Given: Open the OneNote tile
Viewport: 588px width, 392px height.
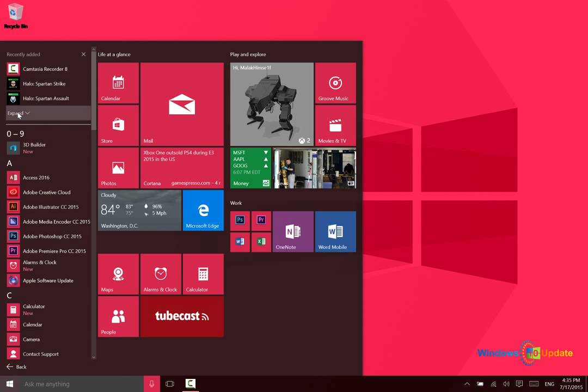Looking at the screenshot, I should 293,231.
